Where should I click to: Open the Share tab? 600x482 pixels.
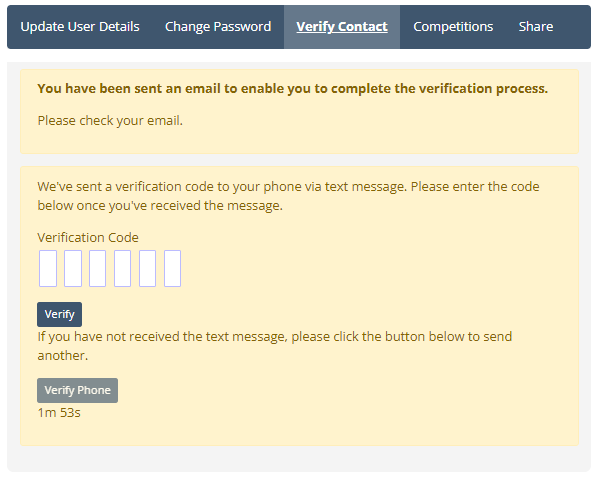click(536, 27)
